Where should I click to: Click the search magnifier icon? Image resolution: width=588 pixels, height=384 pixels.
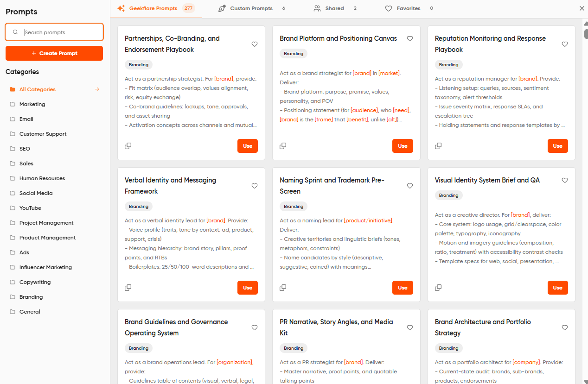coord(15,32)
